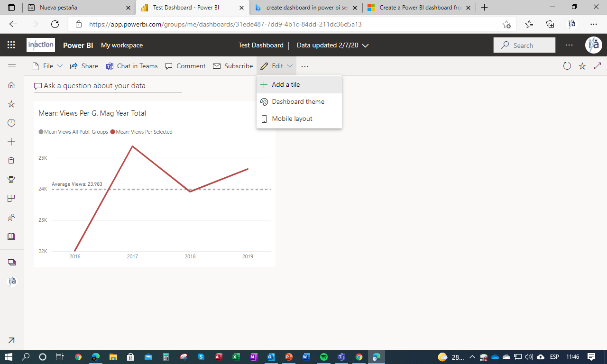The width and height of the screenshot is (607, 364).
Task: Click the 'Ask a question about your data' field
Action: [108, 86]
